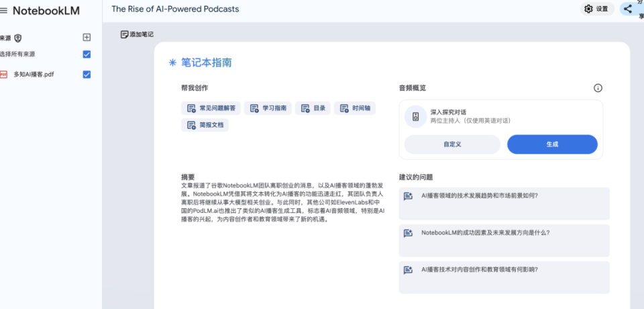Open the 多知AI播客.pdf source
The image size is (644, 309).
(x=34, y=75)
